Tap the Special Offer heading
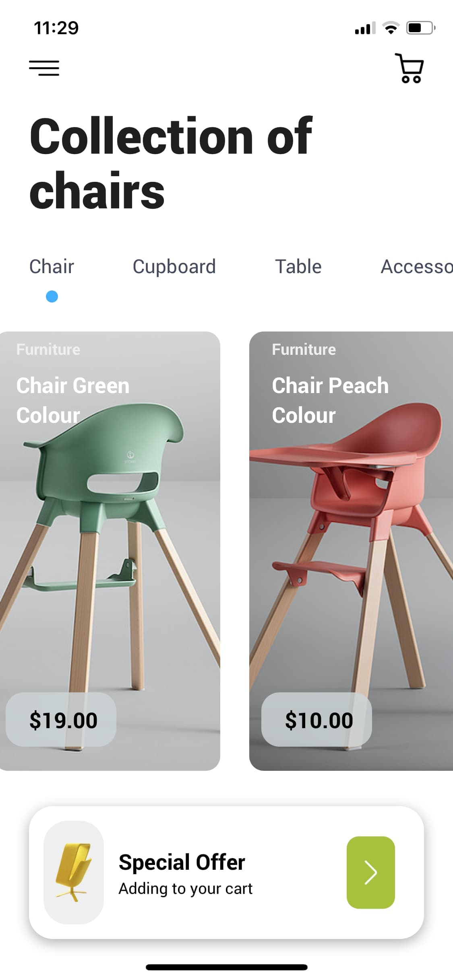453x980 pixels. pyautogui.click(x=182, y=862)
